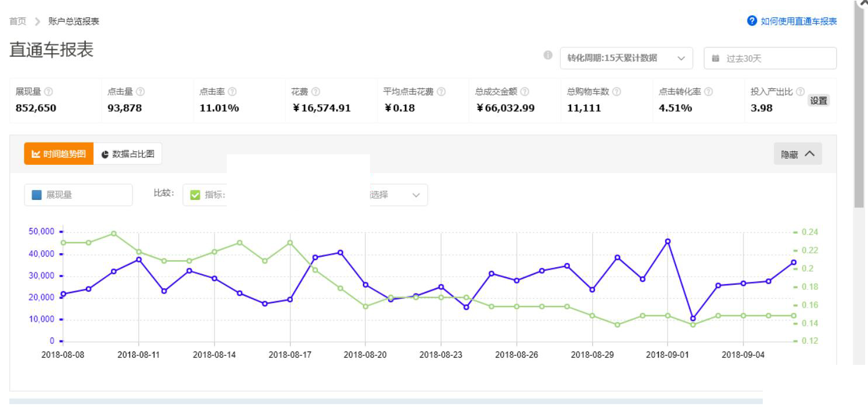Collapse chart with 隐藏 button
This screenshot has width=868, height=407.
click(x=797, y=154)
